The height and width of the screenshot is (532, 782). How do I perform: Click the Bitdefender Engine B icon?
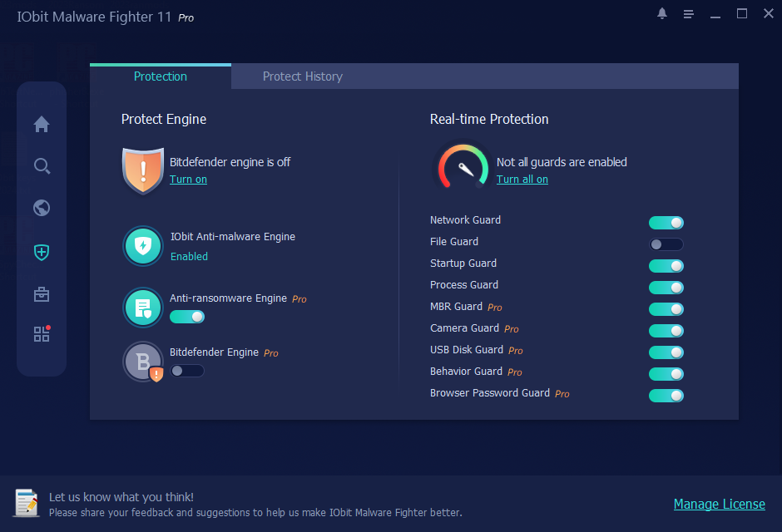(144, 362)
